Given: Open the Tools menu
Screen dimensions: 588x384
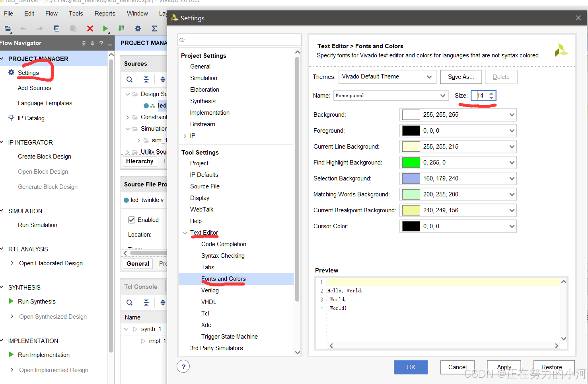Looking at the screenshot, I should point(76,14).
